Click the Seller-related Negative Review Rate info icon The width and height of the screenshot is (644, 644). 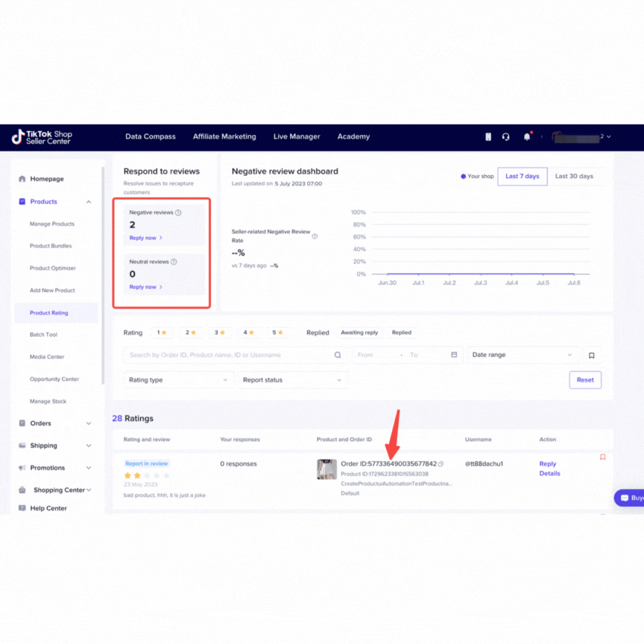pos(315,236)
